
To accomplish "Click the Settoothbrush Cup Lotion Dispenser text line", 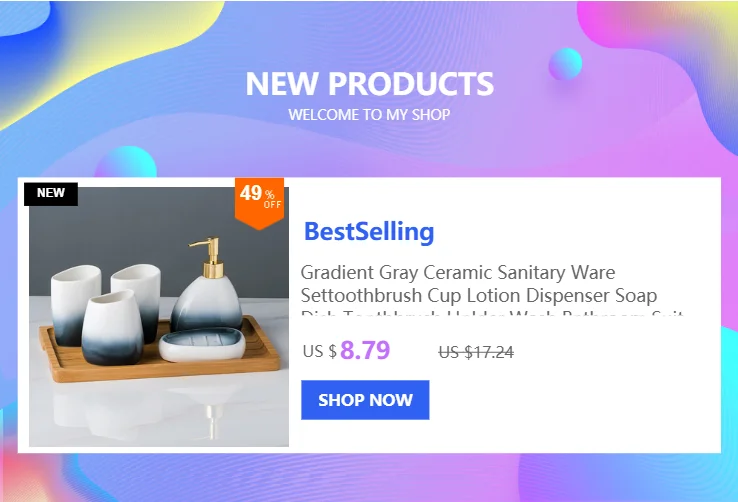I will (479, 295).
